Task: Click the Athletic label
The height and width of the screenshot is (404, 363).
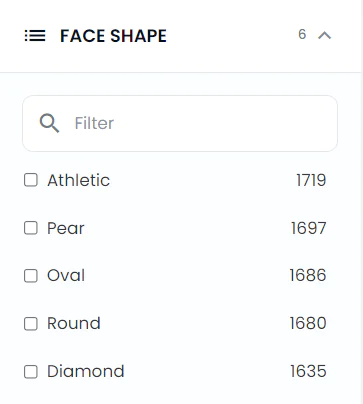Action: point(78,180)
